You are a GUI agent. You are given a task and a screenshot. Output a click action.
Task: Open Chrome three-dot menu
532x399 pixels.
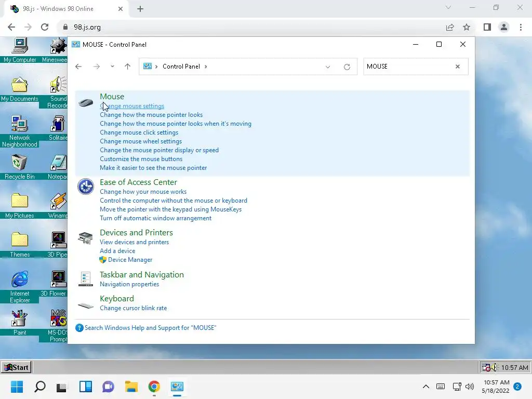click(521, 27)
